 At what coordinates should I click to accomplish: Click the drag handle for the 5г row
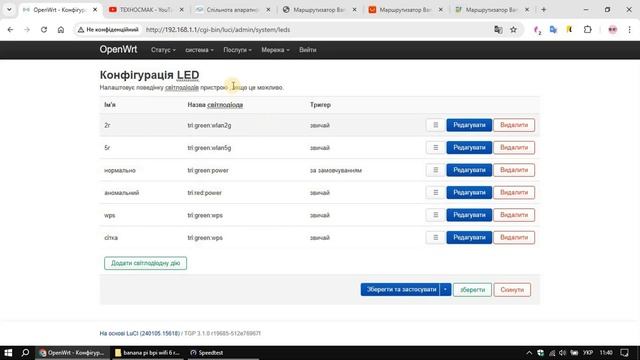pos(436,147)
